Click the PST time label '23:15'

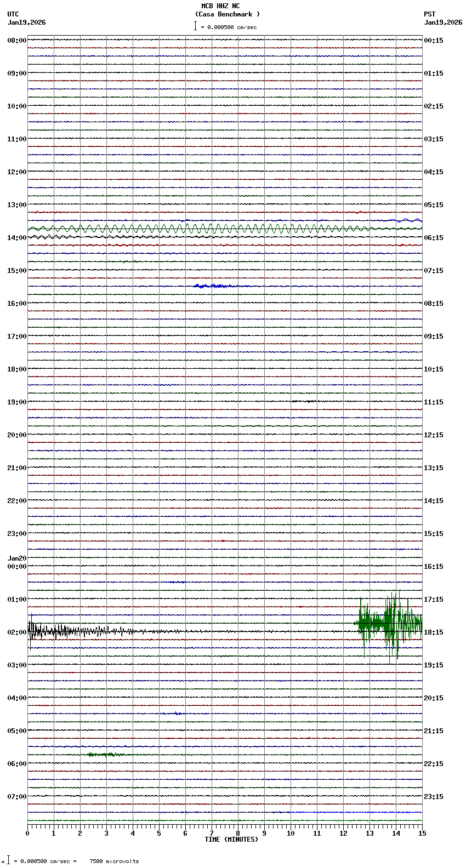434,797
